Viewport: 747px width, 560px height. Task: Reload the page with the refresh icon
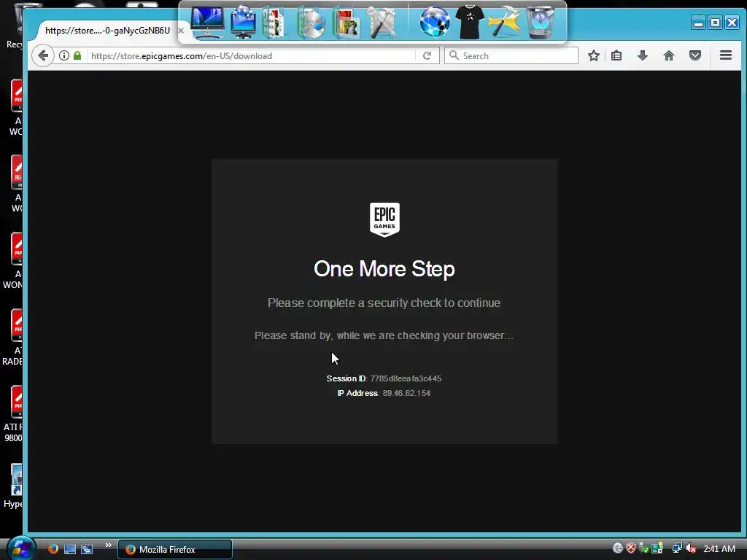click(x=427, y=55)
